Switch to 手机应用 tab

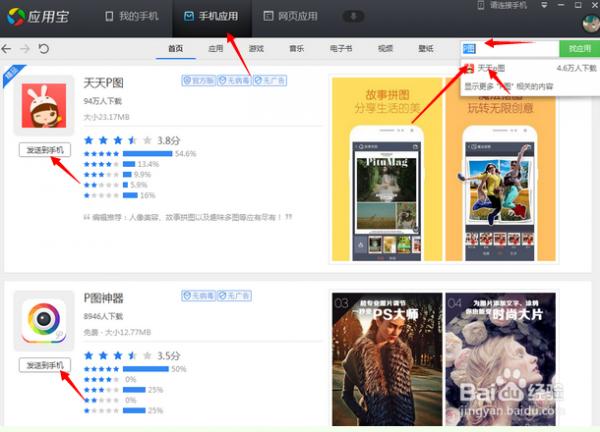[211, 16]
